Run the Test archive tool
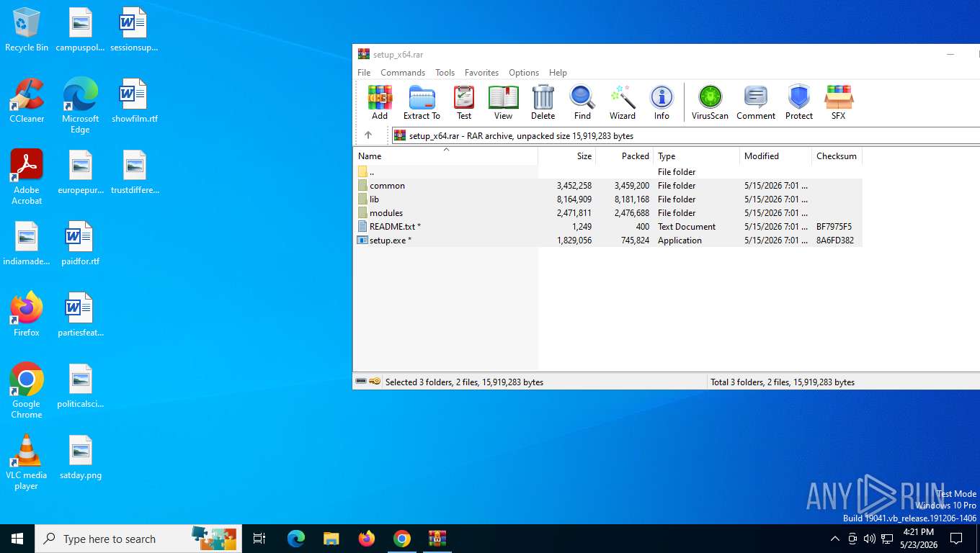 coord(464,102)
